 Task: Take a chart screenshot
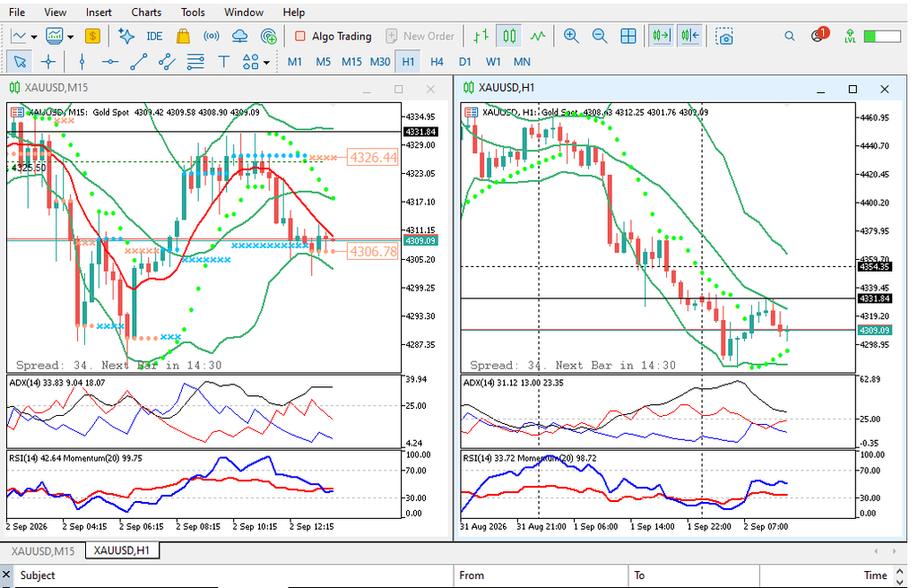pos(724,37)
